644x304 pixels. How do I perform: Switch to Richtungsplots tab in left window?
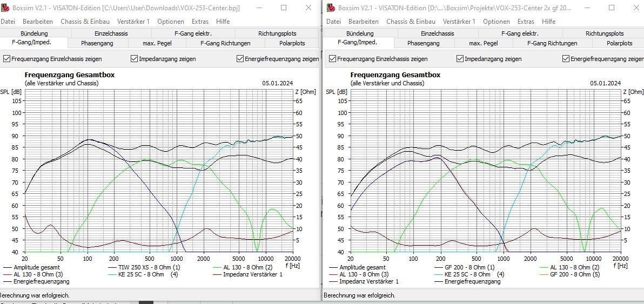277,33
